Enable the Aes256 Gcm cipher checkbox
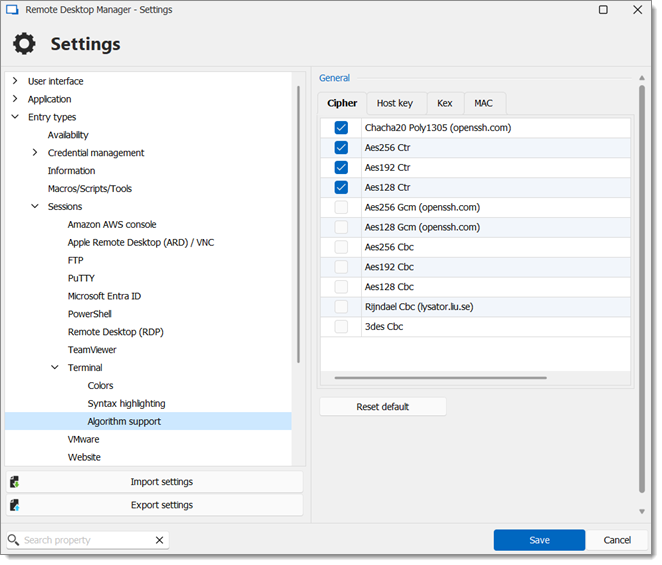The image size is (662, 565). coord(341,207)
